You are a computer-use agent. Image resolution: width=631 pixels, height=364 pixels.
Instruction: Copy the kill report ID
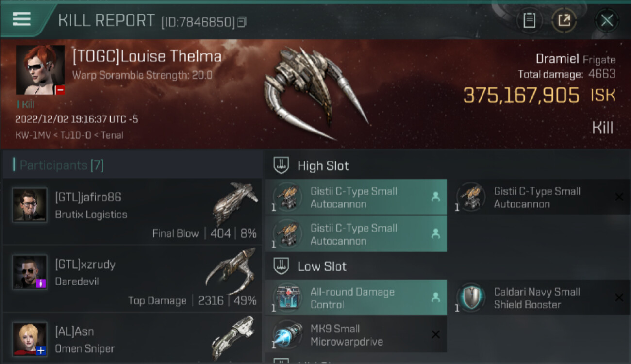coord(242,22)
